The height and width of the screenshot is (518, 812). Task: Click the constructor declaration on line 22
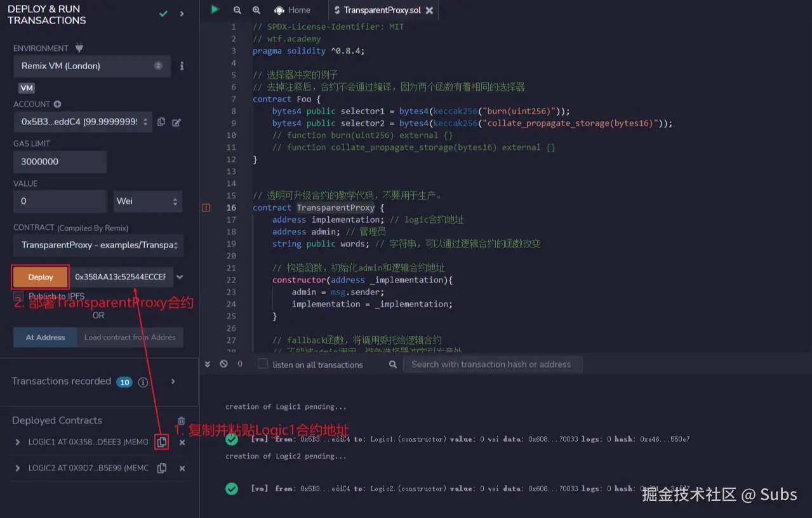[362, 280]
